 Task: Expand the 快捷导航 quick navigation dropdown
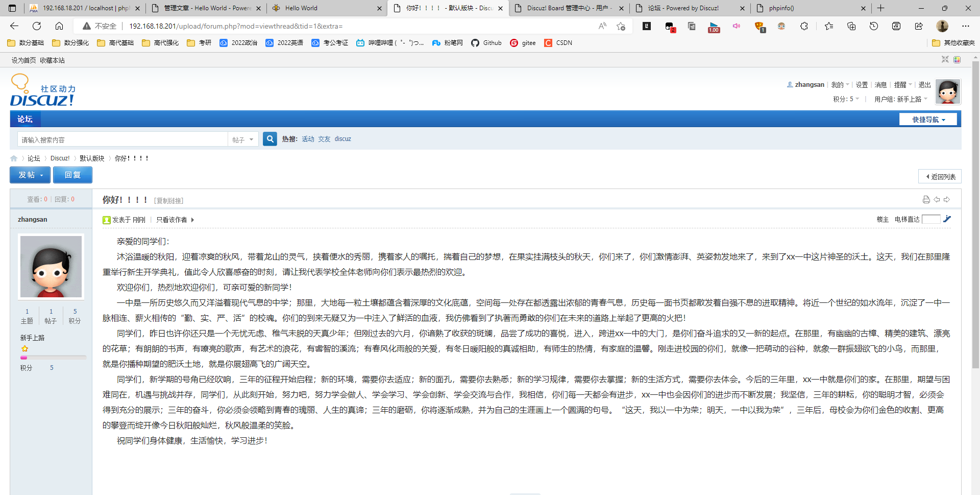tap(928, 120)
